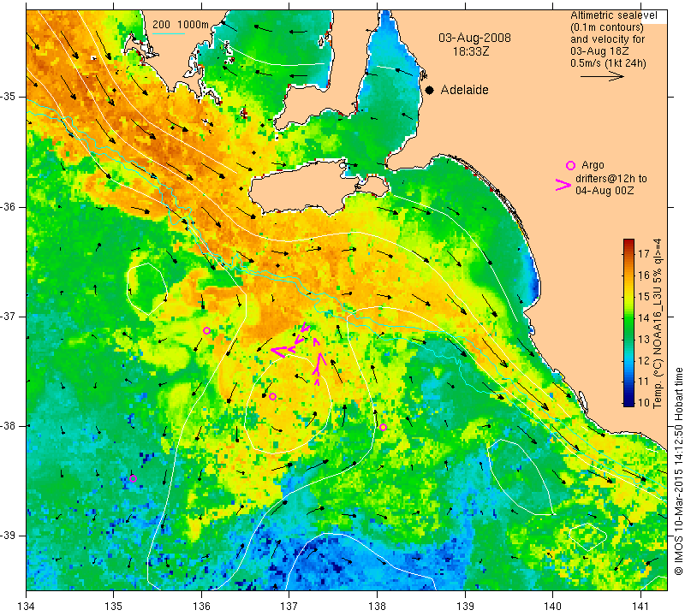685x616 pixels.
Task: Click the IMOS copyright timestamp text
Action: pos(678,471)
